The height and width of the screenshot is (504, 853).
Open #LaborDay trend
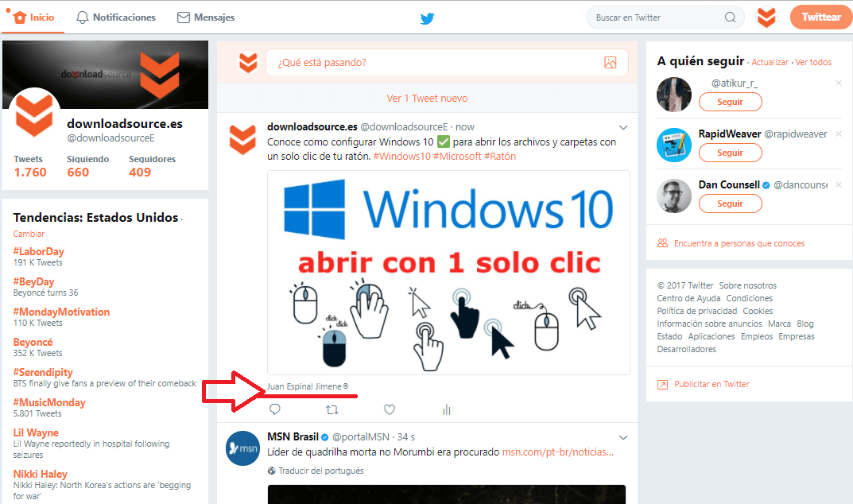coord(39,251)
